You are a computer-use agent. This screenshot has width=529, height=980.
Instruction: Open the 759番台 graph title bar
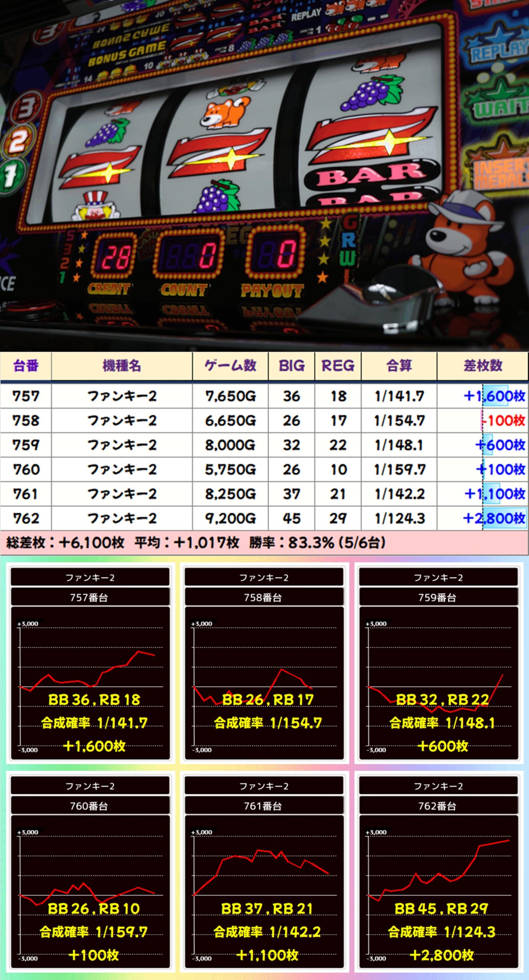[438, 598]
